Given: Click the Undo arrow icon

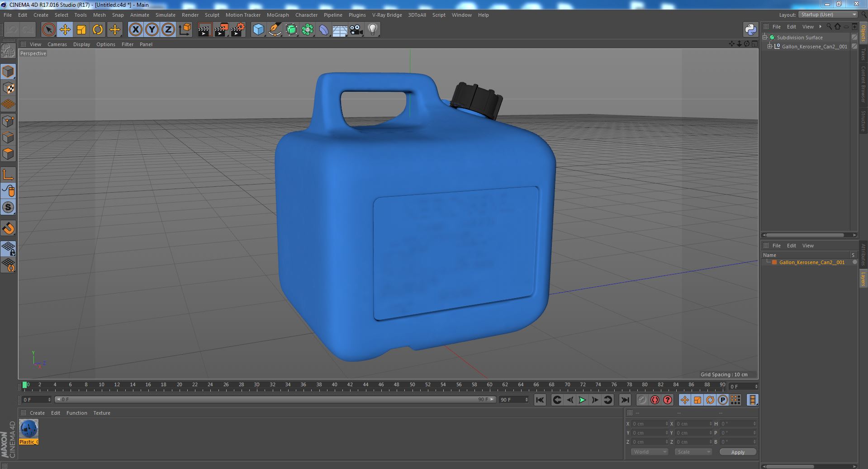Looking at the screenshot, I should pyautogui.click(x=12, y=30).
